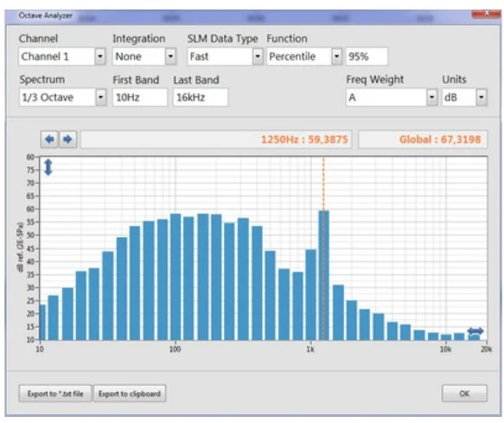Screen dimensions: 504x423
Task: Click the Last Band field showing 16kHz
Action: [201, 97]
